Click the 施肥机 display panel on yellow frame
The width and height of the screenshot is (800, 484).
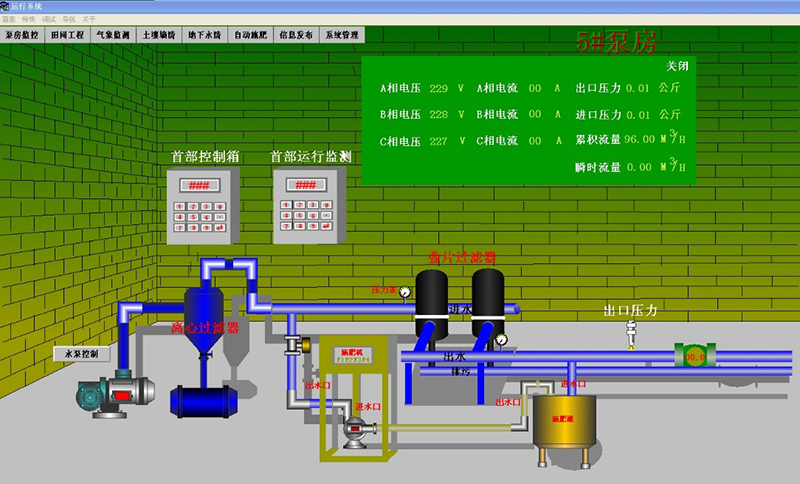pos(345,353)
